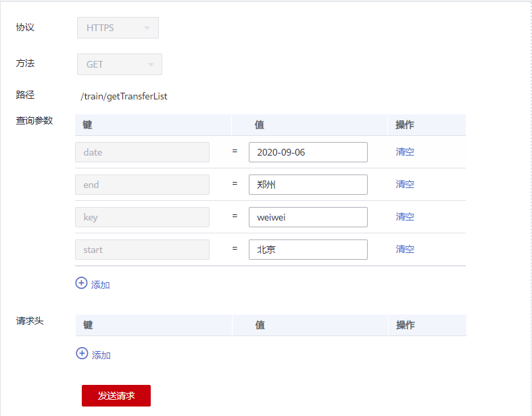Click the 路径 label
532x416 pixels.
(25, 95)
